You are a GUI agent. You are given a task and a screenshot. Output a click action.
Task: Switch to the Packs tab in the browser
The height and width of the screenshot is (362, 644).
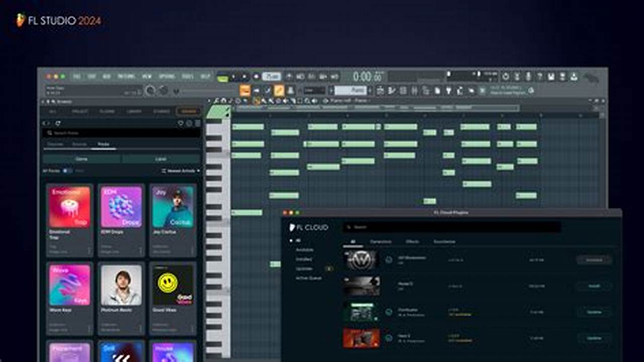[104, 144]
